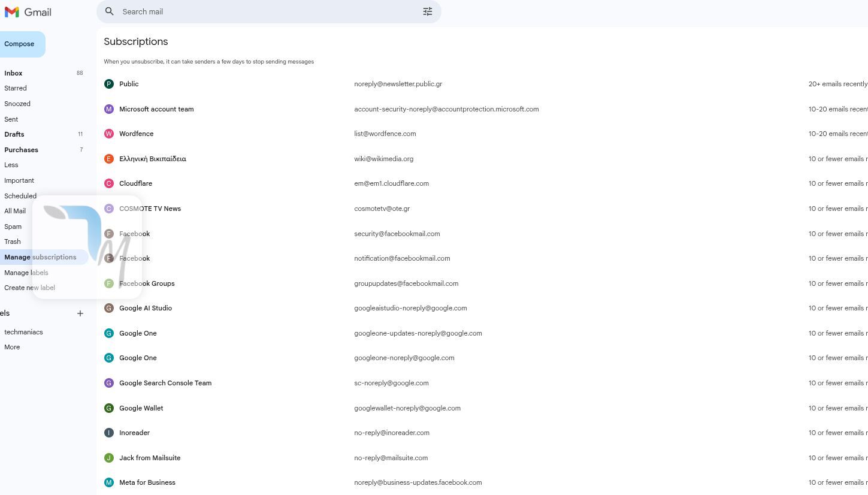This screenshot has width=868, height=495.
Task: Select the techmaniacs label
Action: (23, 332)
